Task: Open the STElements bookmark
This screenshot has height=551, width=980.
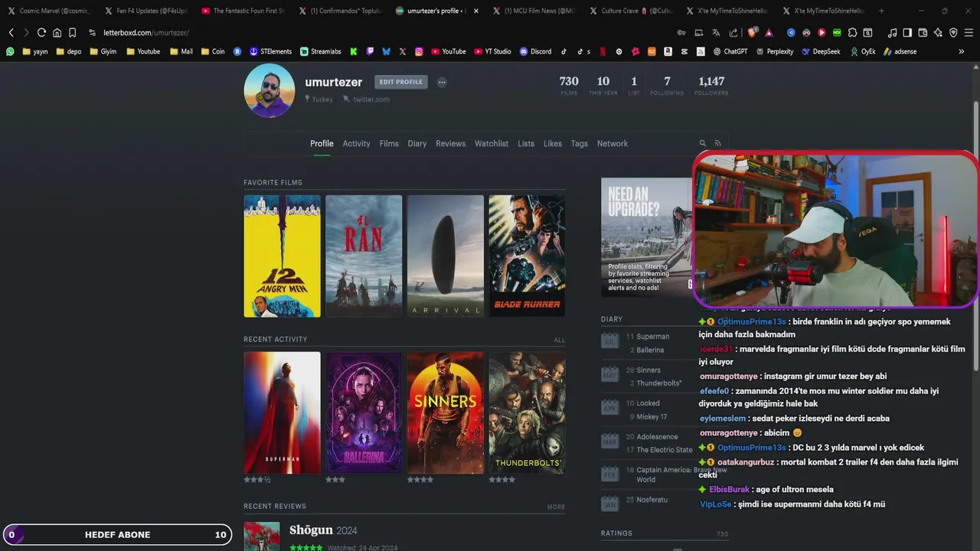Action: pos(270,51)
